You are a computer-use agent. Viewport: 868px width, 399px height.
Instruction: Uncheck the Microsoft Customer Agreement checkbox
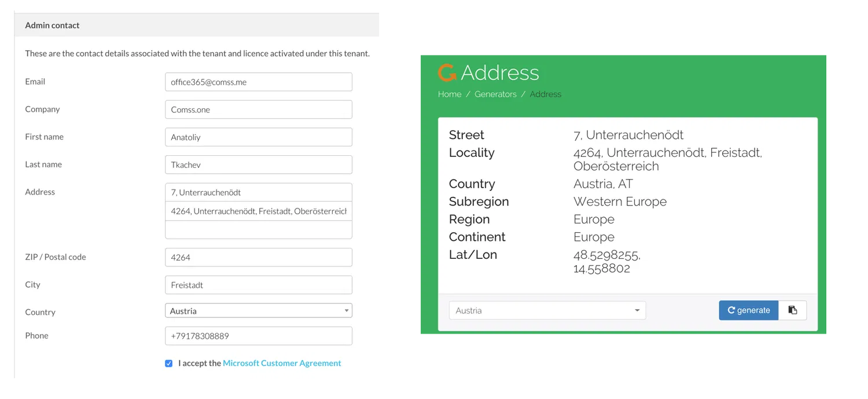[168, 364]
